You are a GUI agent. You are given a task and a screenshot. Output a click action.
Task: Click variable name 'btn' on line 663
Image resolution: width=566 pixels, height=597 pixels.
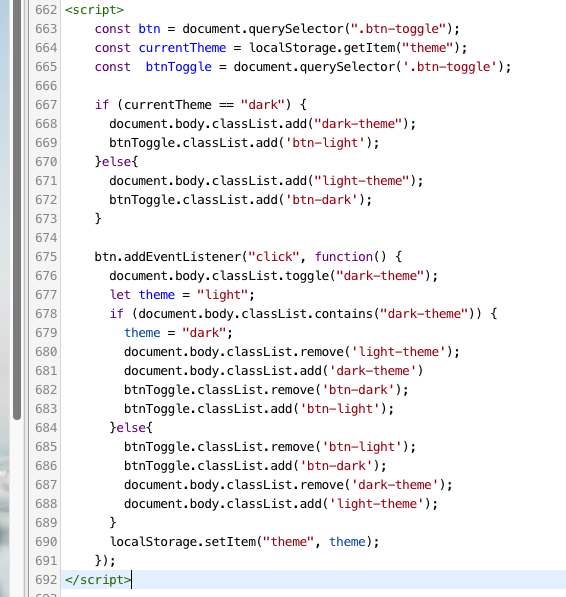pyautogui.click(x=149, y=29)
